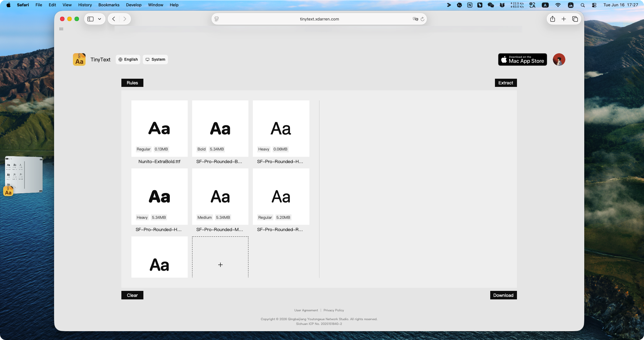Screen dimensions: 644x340
Task: Open Safari Bookmarks menu
Action: [x=109, y=5]
